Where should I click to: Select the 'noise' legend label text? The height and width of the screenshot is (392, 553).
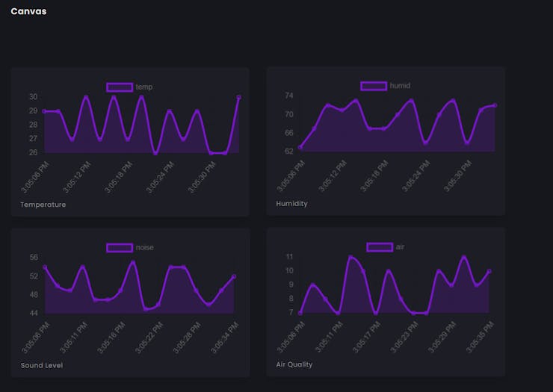click(144, 248)
